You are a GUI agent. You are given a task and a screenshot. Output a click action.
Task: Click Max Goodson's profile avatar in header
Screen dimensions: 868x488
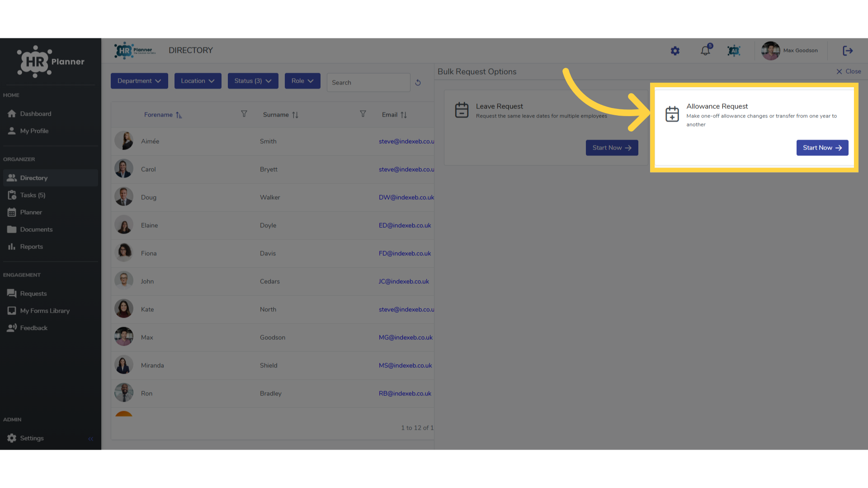click(x=770, y=51)
